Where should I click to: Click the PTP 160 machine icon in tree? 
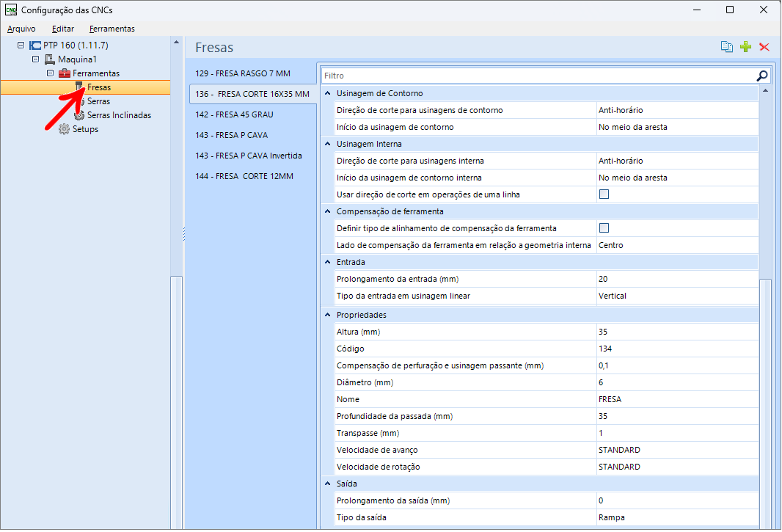(x=35, y=45)
